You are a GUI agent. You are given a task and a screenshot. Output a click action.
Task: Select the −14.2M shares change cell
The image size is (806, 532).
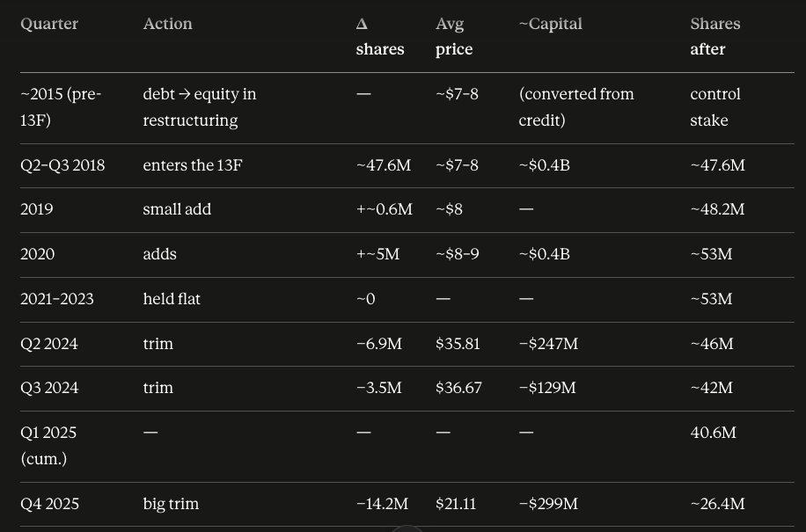(x=383, y=504)
